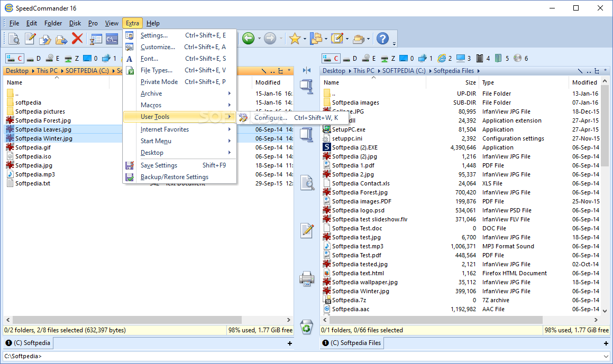Switch to (C) Softpedia tab in left panel
The height and width of the screenshot is (364, 613).
pos(28,343)
